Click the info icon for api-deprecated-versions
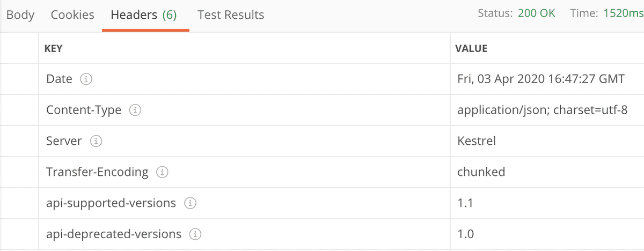This screenshot has width=644, height=251. click(x=195, y=234)
